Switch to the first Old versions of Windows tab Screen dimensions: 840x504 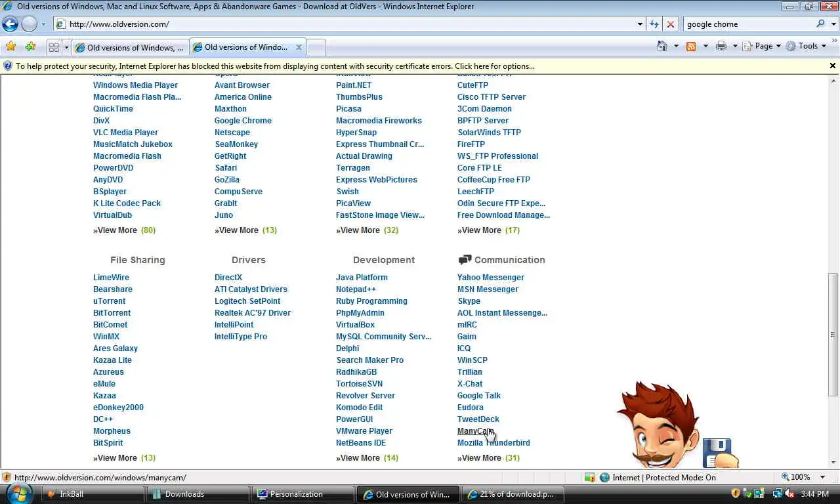click(130, 47)
